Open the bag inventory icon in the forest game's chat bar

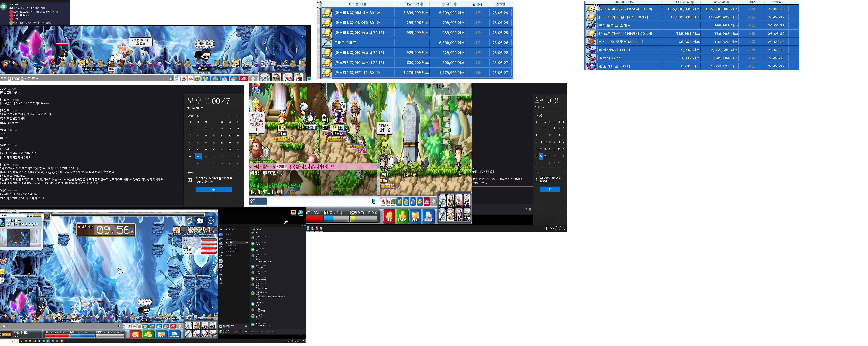click(406, 202)
